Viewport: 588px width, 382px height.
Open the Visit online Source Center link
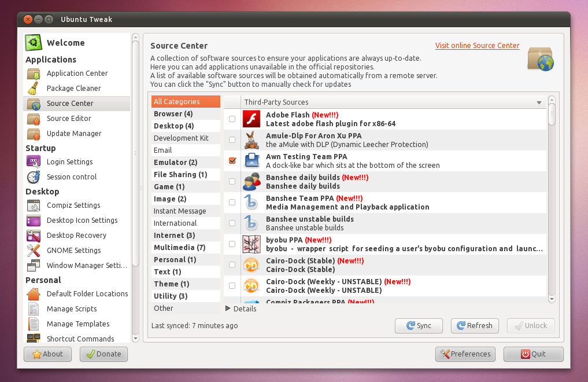pos(477,45)
